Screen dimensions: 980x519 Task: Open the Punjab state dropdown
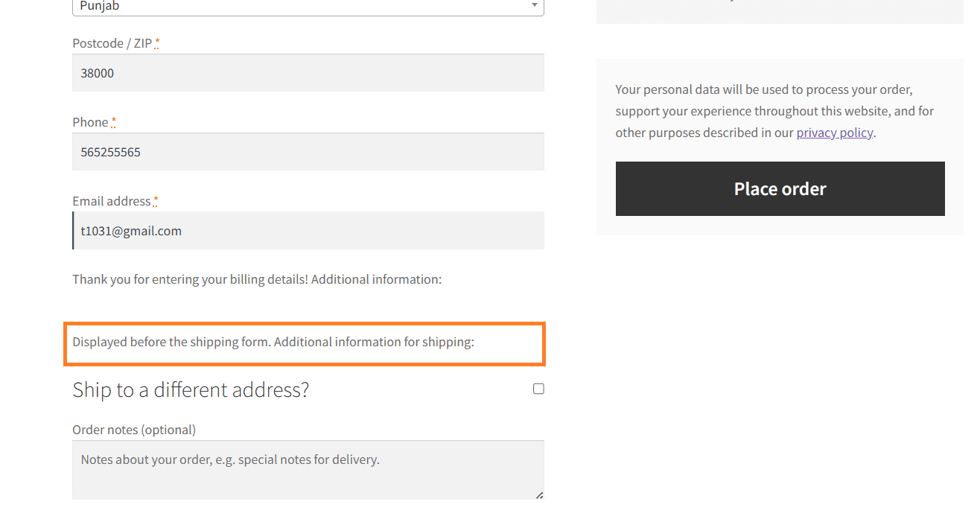(x=308, y=7)
